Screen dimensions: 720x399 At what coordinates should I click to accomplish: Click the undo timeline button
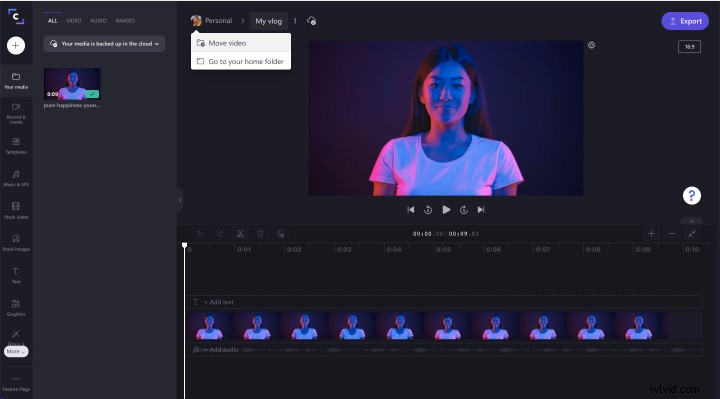[x=200, y=234]
